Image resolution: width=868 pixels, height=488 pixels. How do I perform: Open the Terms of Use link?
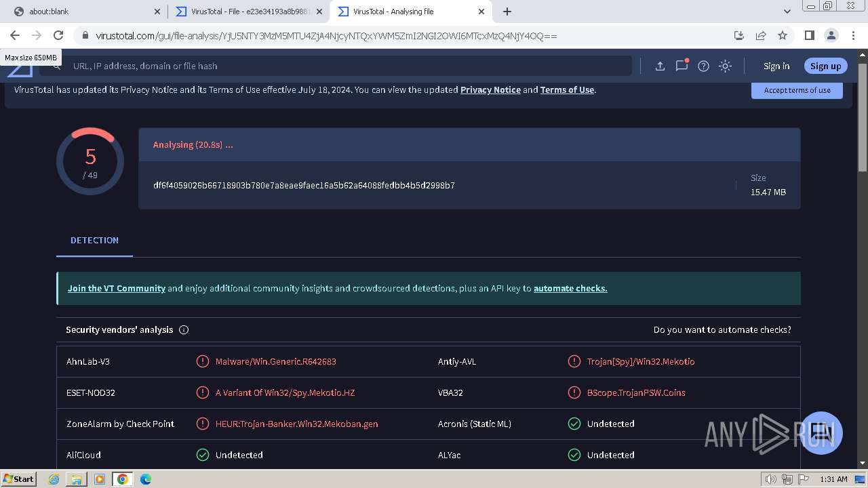[x=567, y=89]
